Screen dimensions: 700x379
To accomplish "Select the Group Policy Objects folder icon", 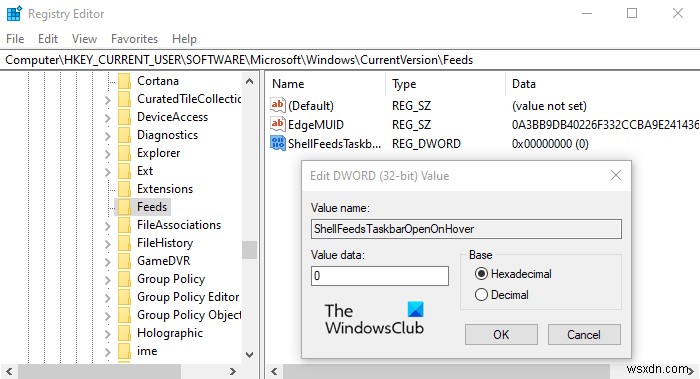I will tap(125, 315).
